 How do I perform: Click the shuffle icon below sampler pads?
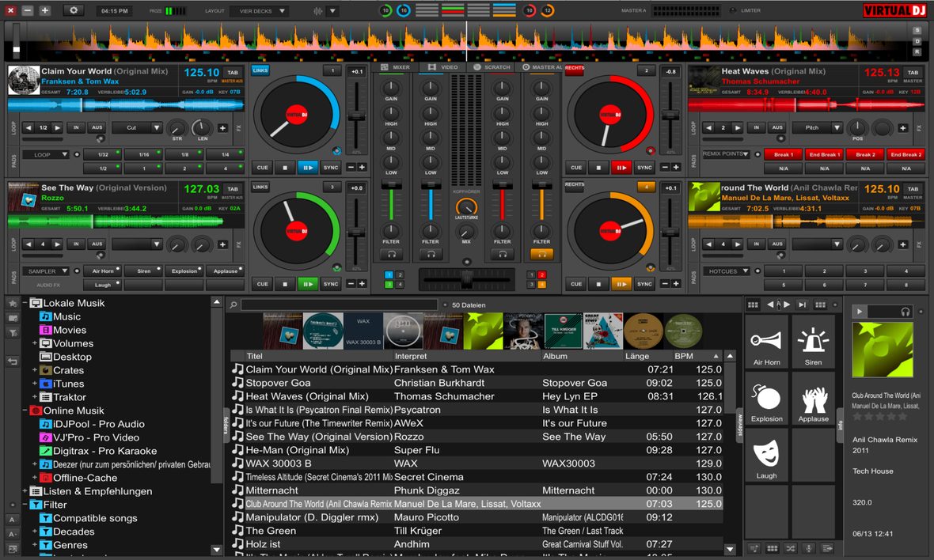[790, 548]
